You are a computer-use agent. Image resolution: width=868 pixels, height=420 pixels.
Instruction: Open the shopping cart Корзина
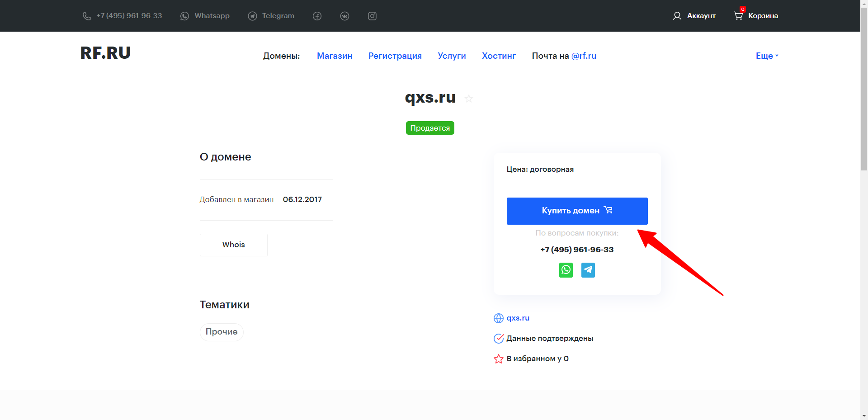tap(756, 16)
